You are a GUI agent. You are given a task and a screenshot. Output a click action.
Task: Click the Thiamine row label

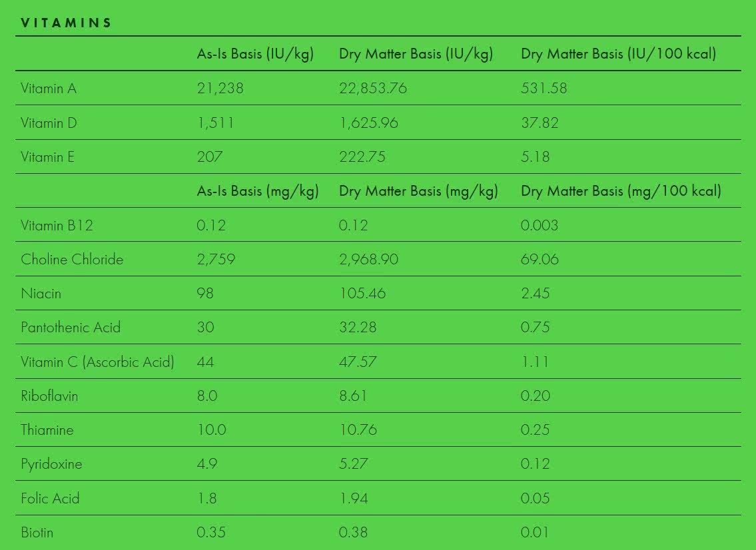(47, 430)
